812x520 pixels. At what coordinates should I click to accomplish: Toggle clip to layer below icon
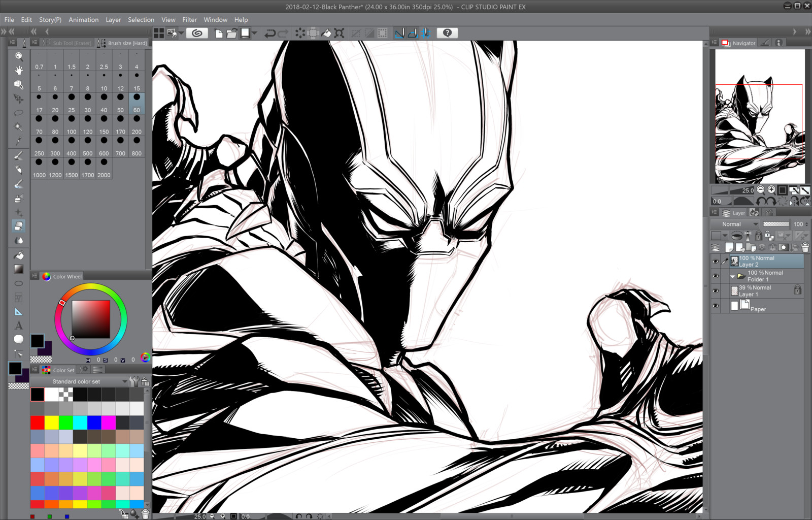pos(736,236)
